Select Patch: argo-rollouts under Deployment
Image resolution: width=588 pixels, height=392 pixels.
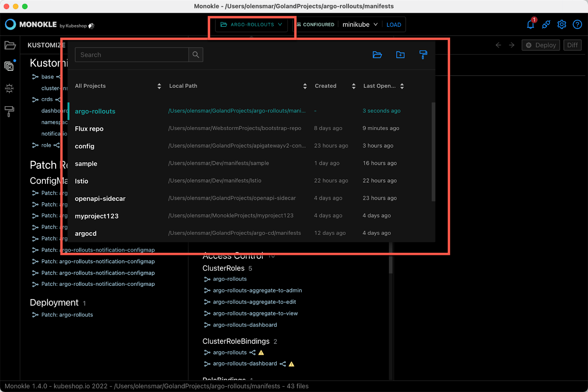[67, 315]
